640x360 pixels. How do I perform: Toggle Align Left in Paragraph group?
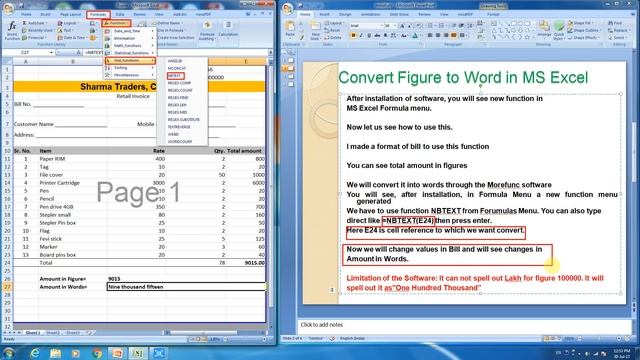pos(430,36)
